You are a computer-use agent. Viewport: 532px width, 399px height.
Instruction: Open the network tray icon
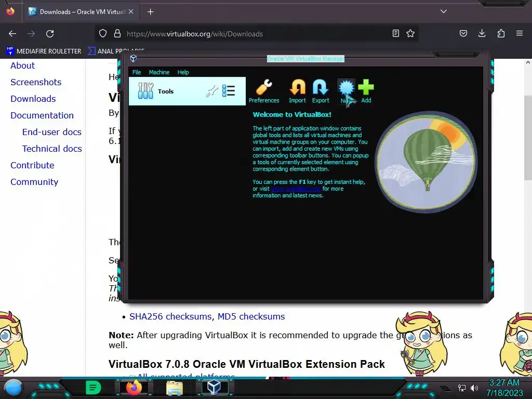tap(461, 388)
